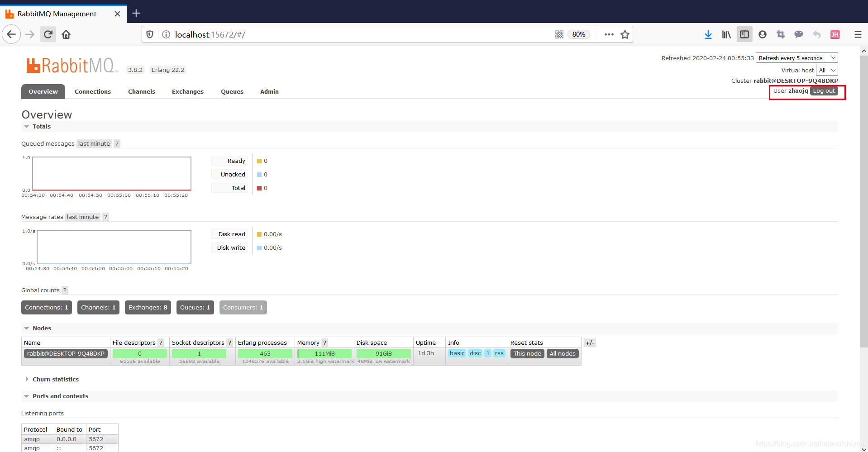Open page actions three-dot menu
Image resolution: width=868 pixels, height=452 pixels.
tap(609, 34)
